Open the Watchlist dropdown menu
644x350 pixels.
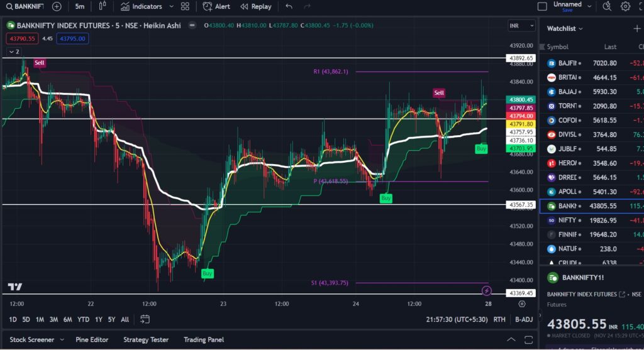[x=565, y=29]
